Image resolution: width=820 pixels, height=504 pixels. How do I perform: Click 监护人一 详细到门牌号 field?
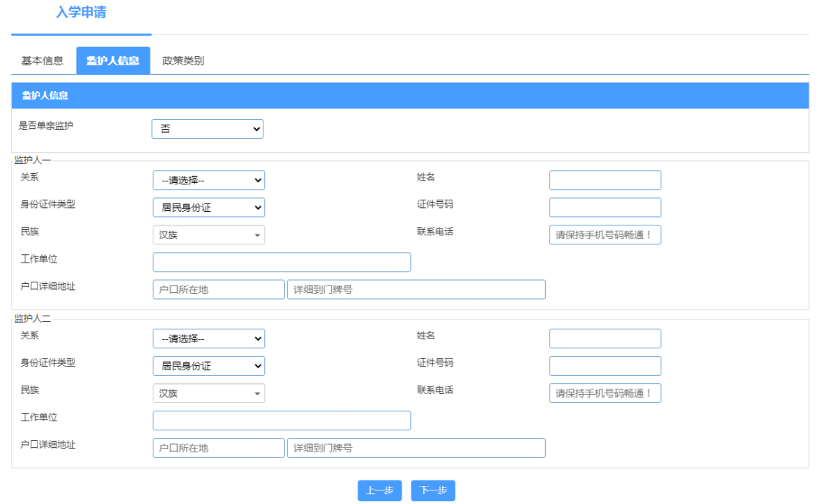click(x=416, y=290)
